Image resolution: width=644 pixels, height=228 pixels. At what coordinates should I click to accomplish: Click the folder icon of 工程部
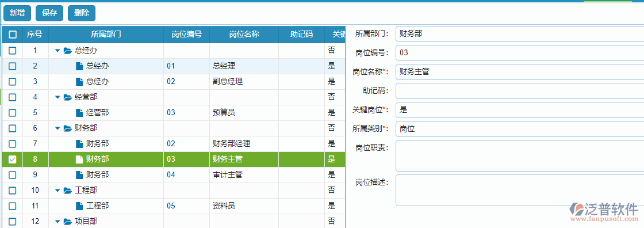(x=68, y=191)
